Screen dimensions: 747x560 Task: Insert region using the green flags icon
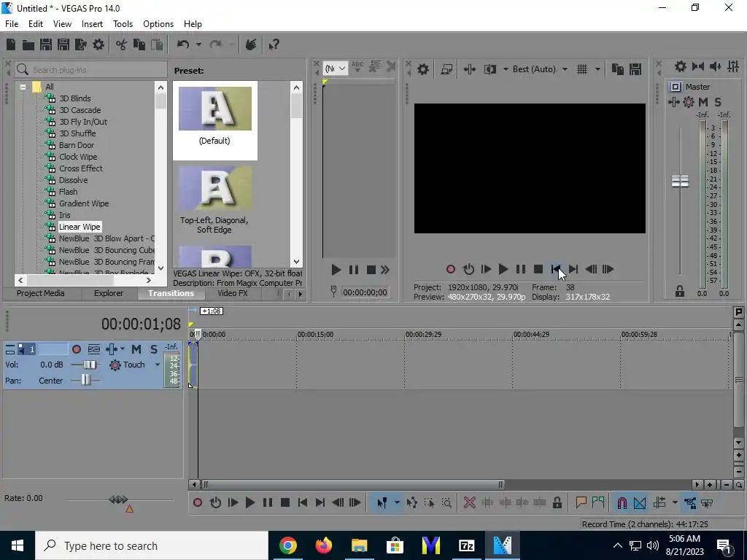coord(598,502)
